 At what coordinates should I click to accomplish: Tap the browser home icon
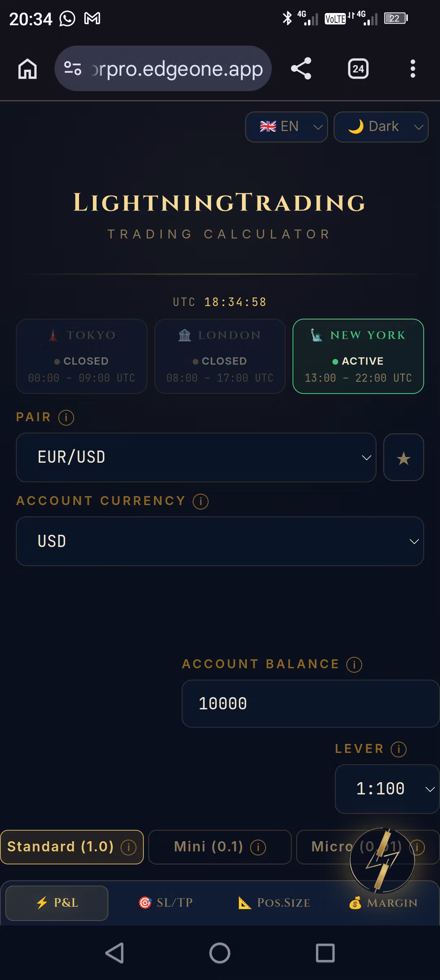(x=27, y=68)
